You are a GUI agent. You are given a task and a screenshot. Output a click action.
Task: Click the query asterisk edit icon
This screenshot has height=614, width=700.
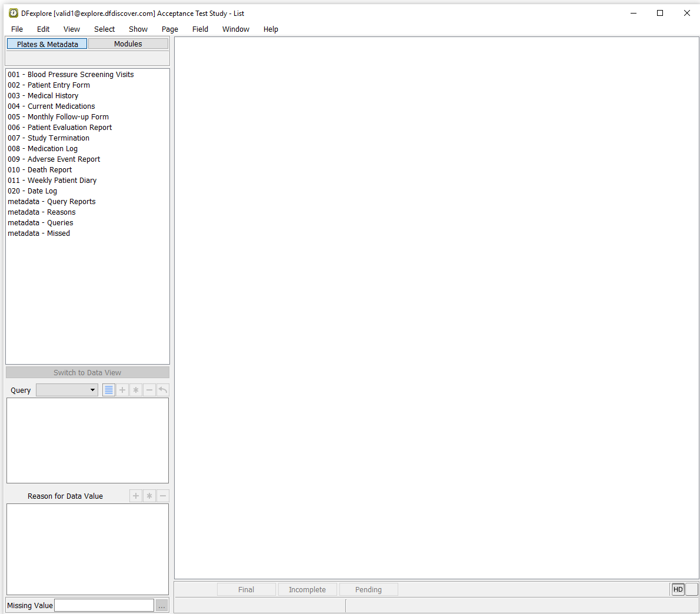click(x=136, y=390)
